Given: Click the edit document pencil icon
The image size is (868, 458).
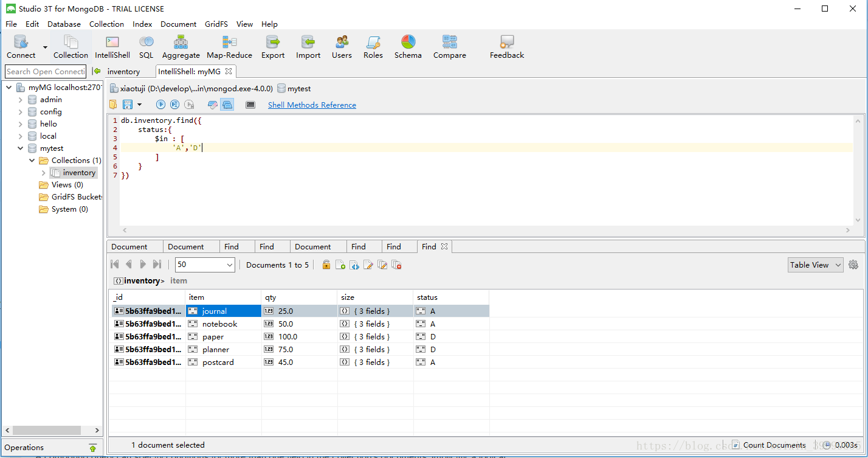Looking at the screenshot, I should [x=368, y=265].
